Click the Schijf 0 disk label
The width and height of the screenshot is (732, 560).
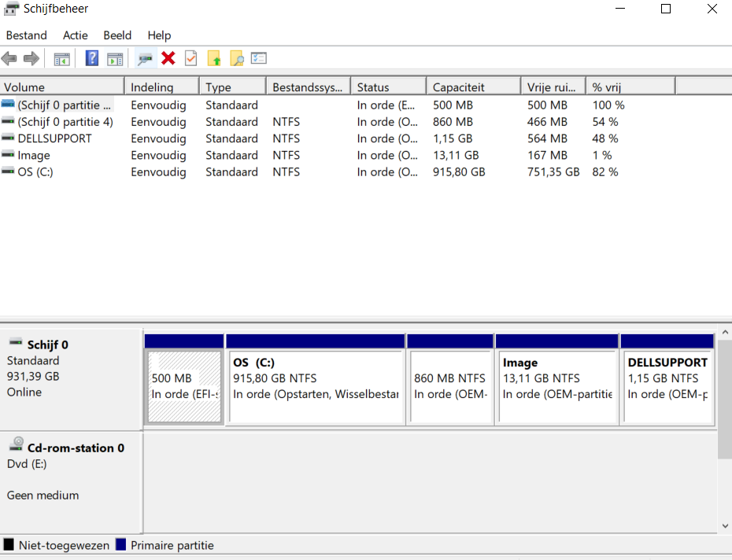pos(47,344)
